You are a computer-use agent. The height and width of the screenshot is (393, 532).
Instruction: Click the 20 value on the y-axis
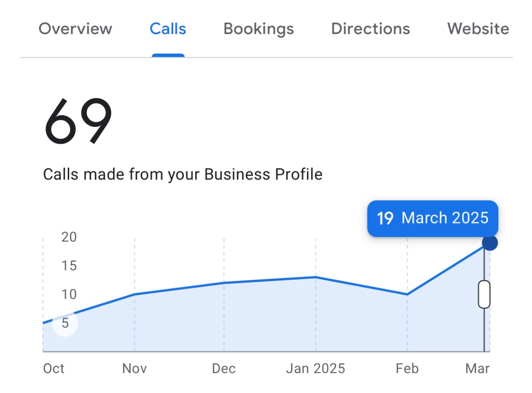coord(69,237)
